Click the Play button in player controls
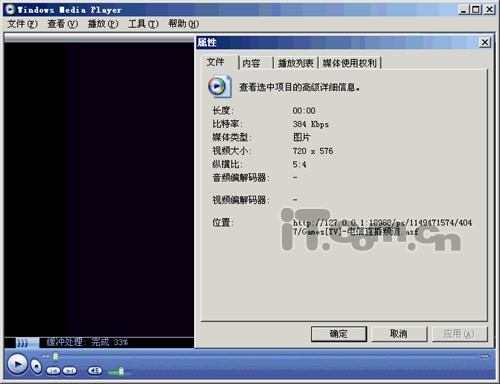The image size is (500, 384). [17, 364]
